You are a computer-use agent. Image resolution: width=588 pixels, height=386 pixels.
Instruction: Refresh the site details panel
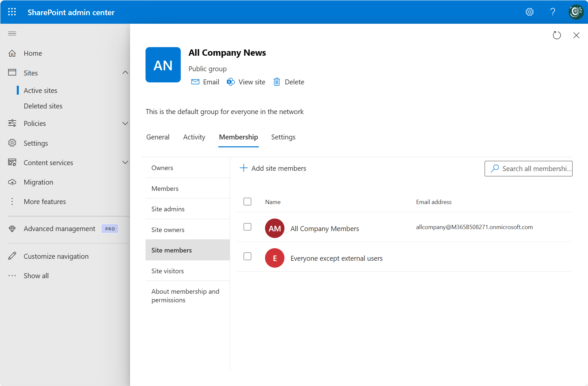point(557,35)
